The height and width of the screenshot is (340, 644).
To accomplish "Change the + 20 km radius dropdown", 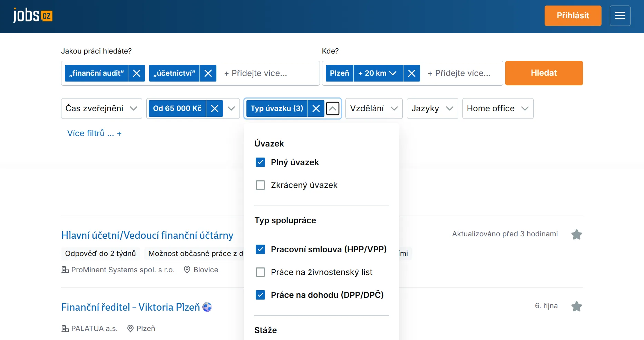I will point(378,73).
